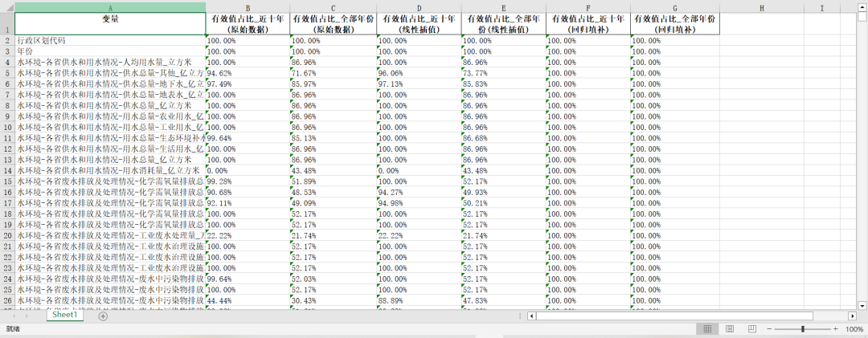
Task: Select row 1 header
Action: [7, 24]
